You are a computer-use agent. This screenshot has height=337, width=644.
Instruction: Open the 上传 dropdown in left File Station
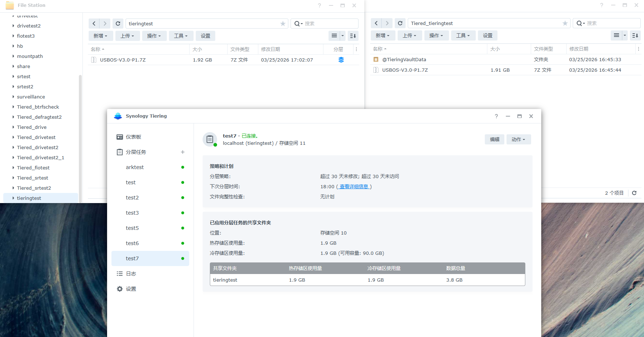click(x=127, y=36)
